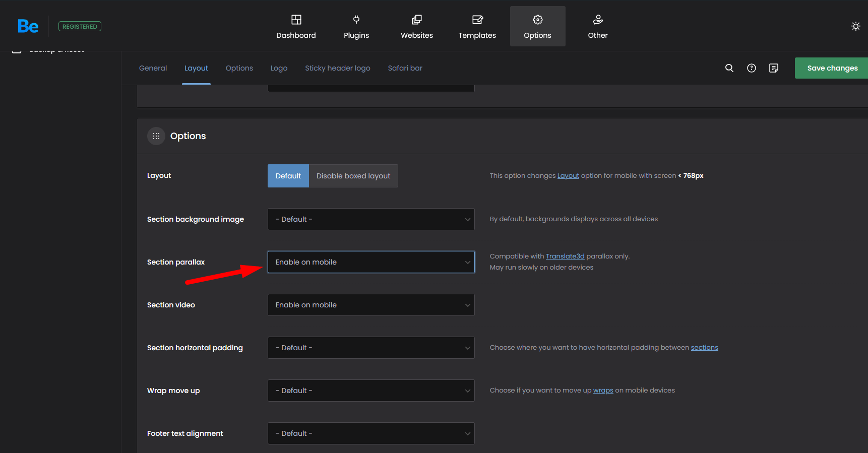Open the Footer text alignment dropdown
Image resolution: width=868 pixels, height=453 pixels.
(371, 433)
